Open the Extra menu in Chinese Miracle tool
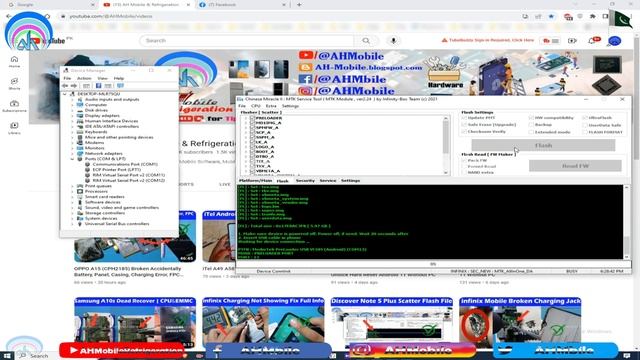The image size is (640, 360). 271,106
